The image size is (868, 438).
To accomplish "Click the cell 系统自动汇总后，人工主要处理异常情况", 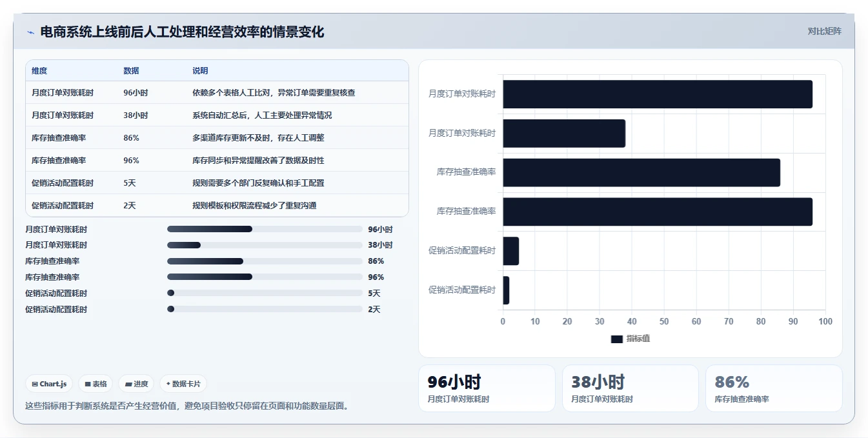I will 262,115.
